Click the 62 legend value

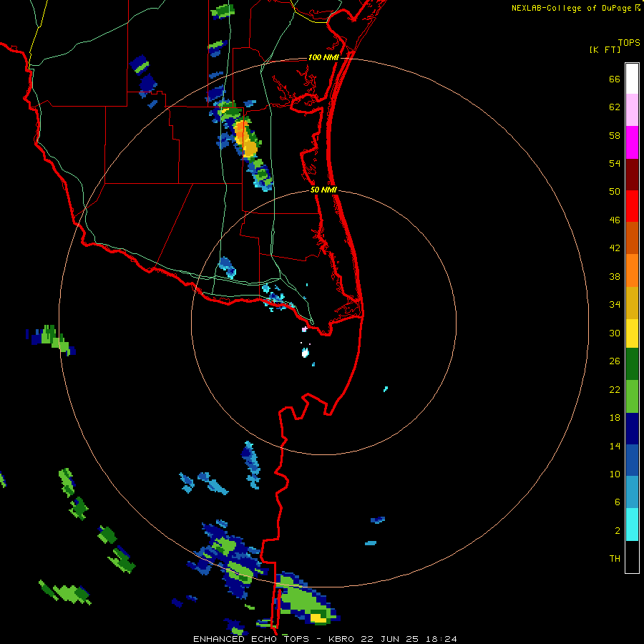click(615, 107)
